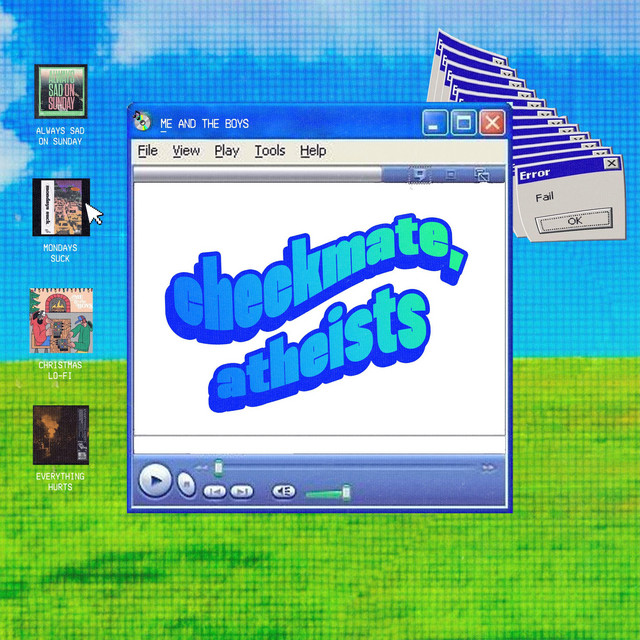Click the Stop playback button
Image resolution: width=640 pixels, height=640 pixels.
(186, 484)
